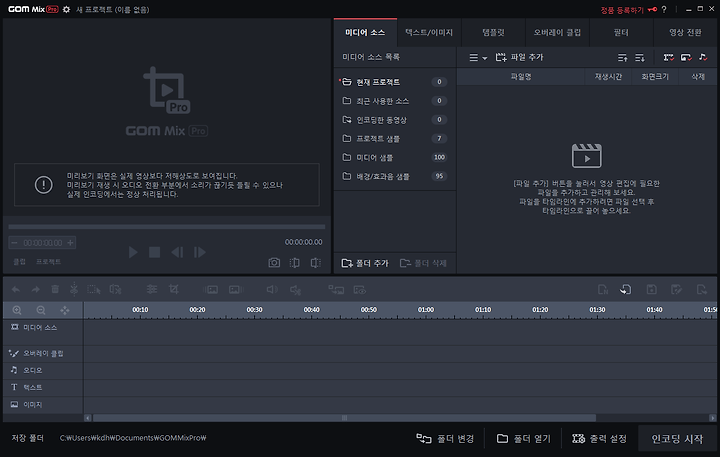Click the save-as pencil icon in timeline toolbar
This screenshot has width=720, height=457.
(676, 289)
